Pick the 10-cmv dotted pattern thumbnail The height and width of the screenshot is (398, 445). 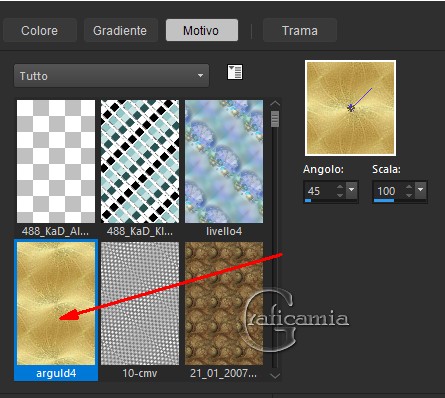click(x=140, y=303)
